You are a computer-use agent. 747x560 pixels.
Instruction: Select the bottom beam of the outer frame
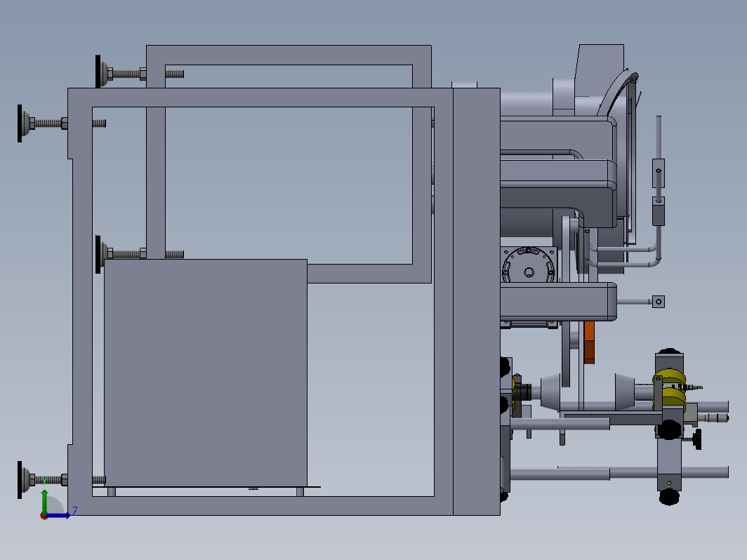coord(260,506)
